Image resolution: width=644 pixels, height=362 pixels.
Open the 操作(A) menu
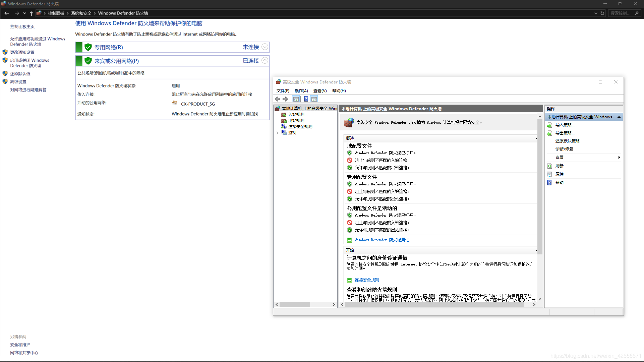(x=301, y=90)
